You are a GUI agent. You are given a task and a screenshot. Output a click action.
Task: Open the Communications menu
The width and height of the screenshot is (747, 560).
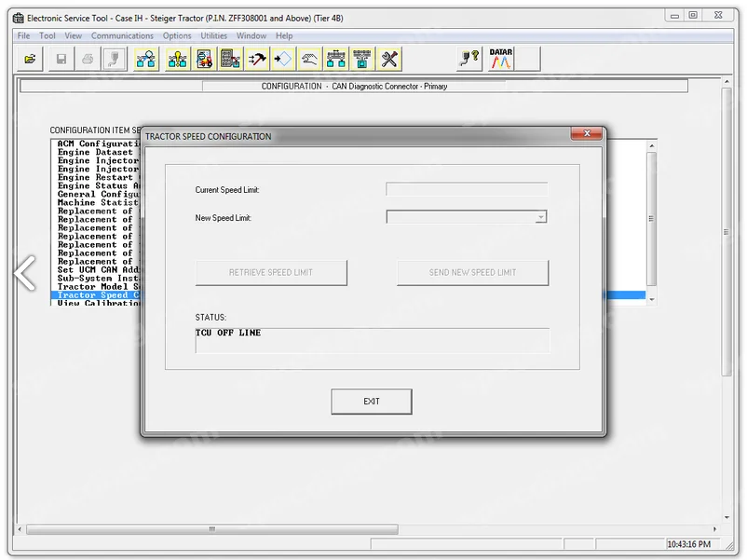(121, 35)
